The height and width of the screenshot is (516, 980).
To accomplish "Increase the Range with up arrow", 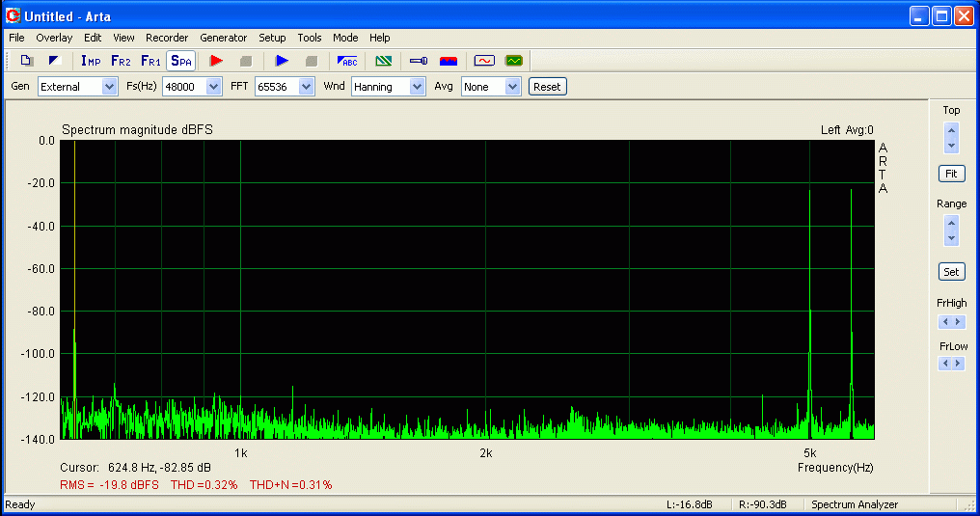I will pyautogui.click(x=951, y=223).
